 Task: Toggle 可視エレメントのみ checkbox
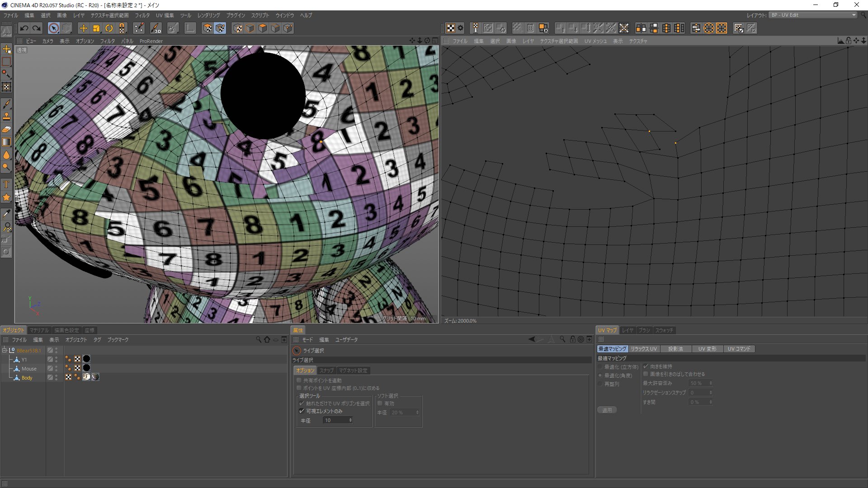[x=302, y=411]
